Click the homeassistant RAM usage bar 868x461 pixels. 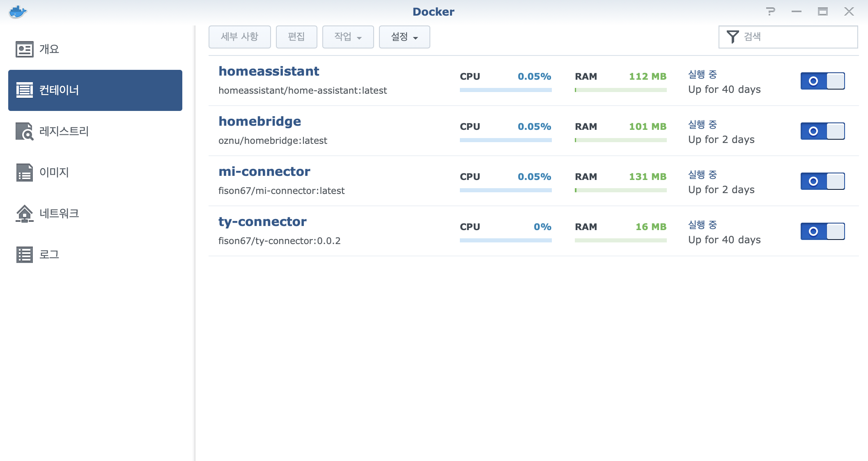coord(620,90)
